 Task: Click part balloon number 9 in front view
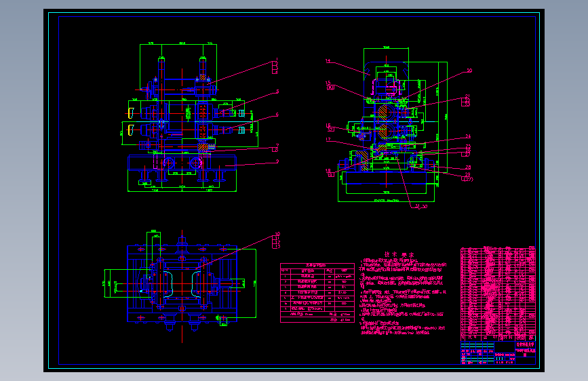click(x=277, y=161)
